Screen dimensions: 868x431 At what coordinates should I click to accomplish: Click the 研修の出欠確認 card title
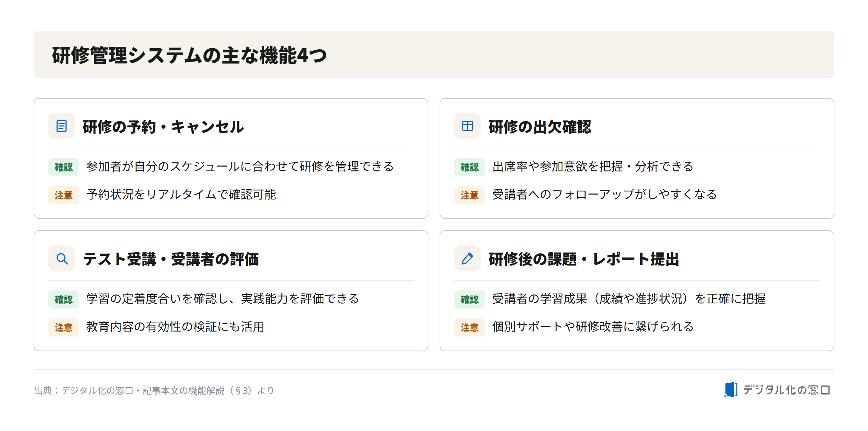coord(540,127)
